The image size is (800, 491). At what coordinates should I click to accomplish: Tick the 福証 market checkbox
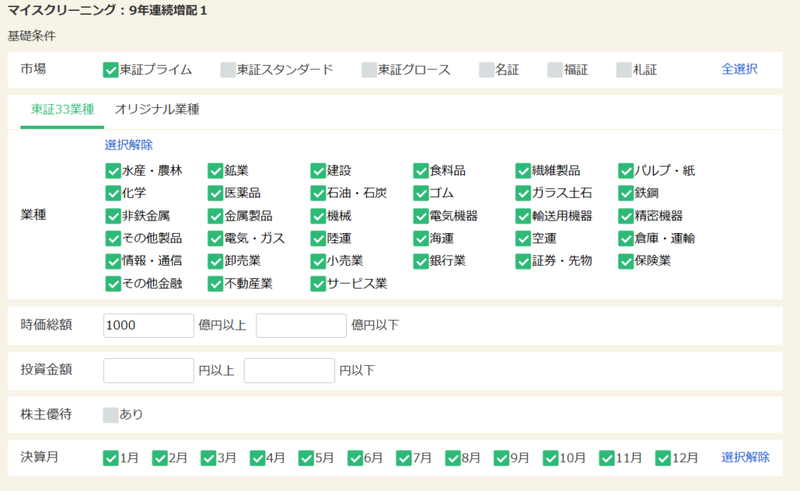(555, 70)
